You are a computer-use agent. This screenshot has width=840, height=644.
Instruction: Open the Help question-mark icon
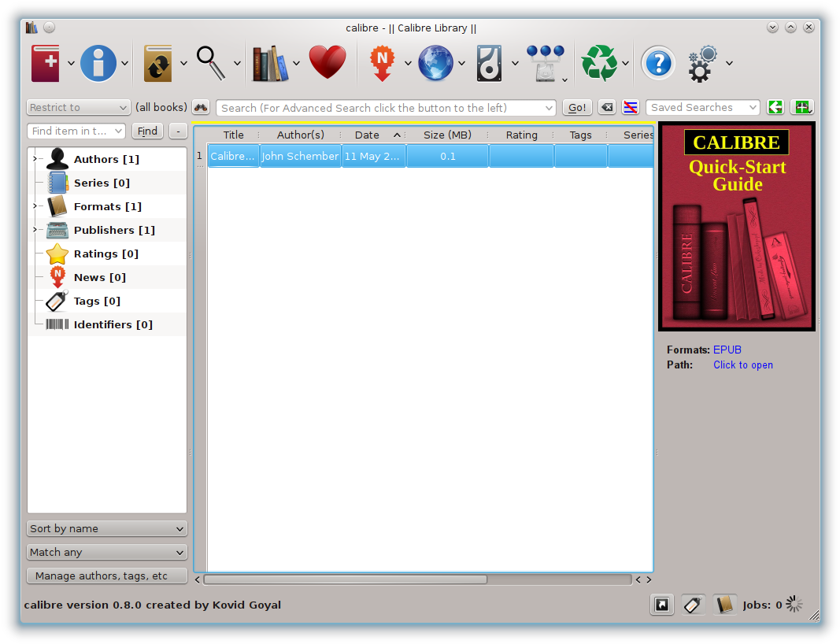(x=658, y=63)
